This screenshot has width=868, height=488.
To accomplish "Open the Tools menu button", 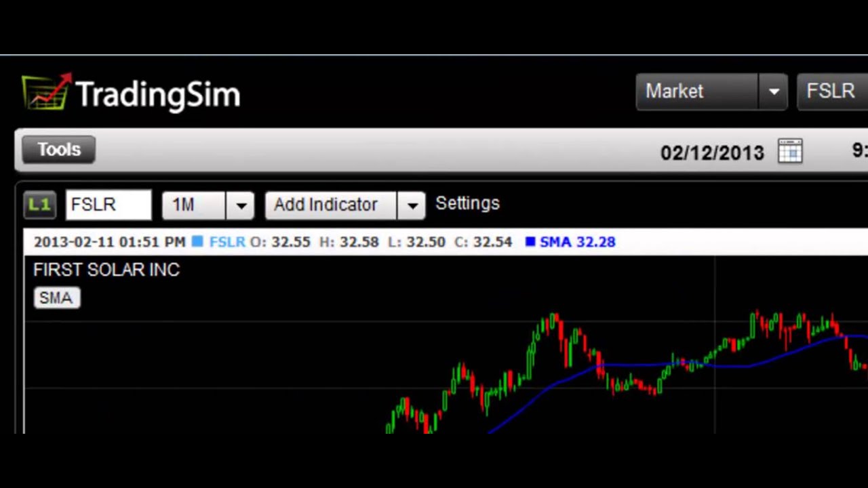I will pyautogui.click(x=58, y=150).
